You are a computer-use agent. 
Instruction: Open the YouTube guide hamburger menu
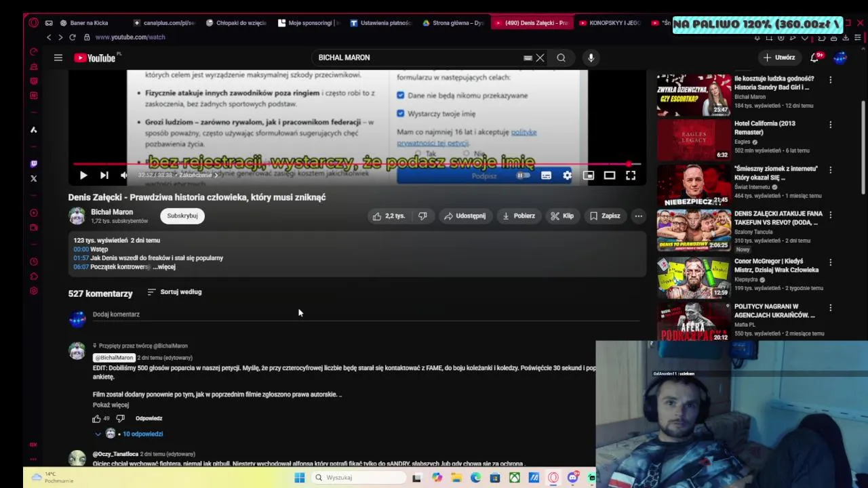coord(58,58)
